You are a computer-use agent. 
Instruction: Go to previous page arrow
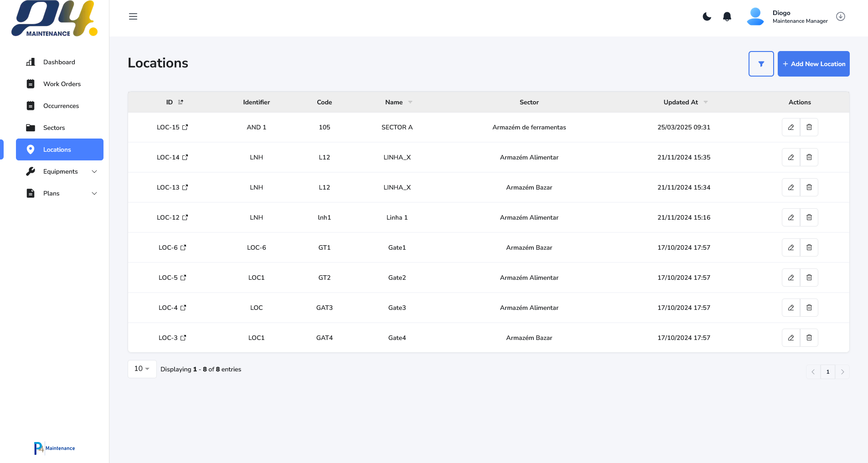point(813,372)
